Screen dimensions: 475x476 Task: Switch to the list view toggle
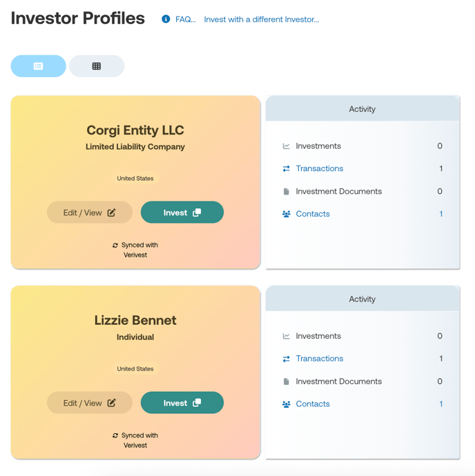(38, 66)
